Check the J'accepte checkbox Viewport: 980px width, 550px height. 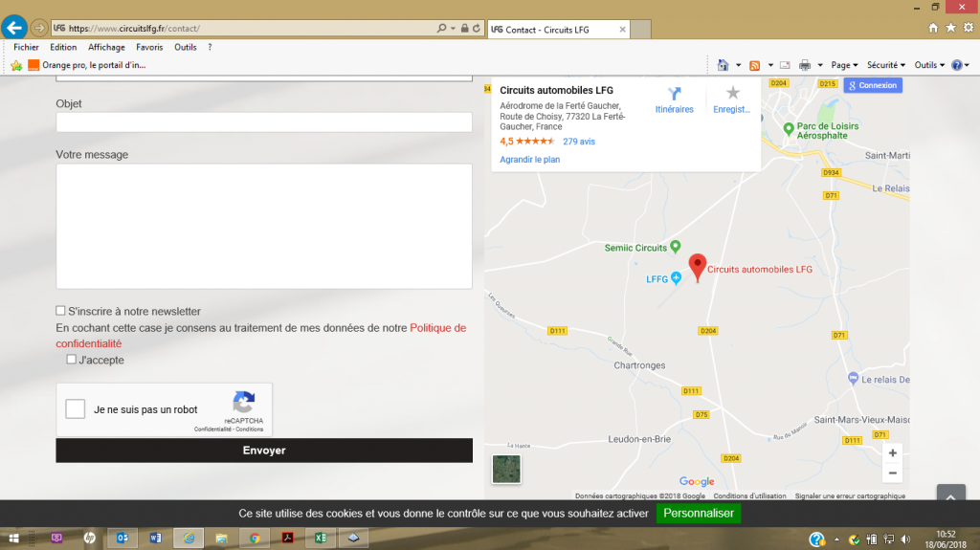click(71, 360)
